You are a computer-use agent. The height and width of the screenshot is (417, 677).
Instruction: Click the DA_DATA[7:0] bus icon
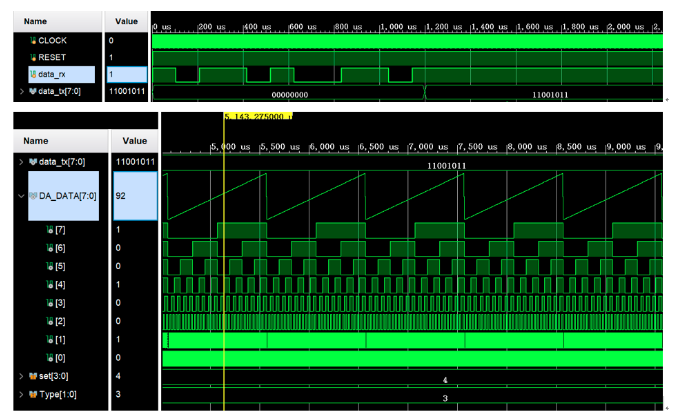pyautogui.click(x=33, y=196)
